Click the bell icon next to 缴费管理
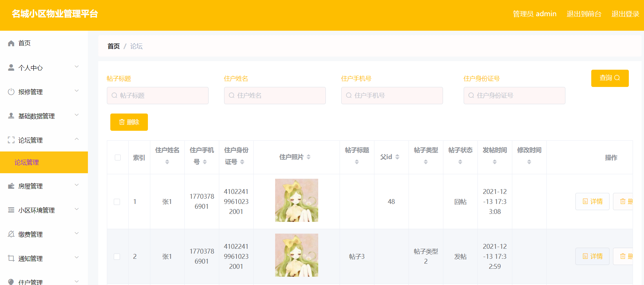The width and height of the screenshot is (644, 285). (11, 234)
